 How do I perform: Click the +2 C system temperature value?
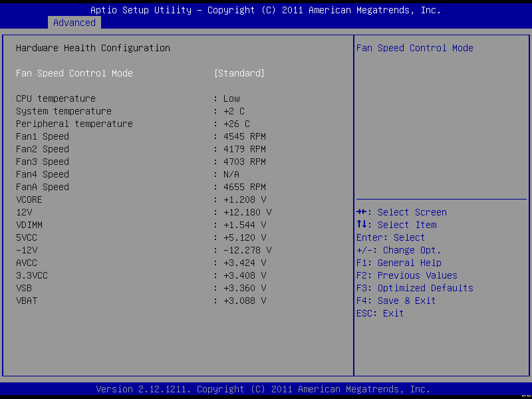pyautogui.click(x=234, y=111)
